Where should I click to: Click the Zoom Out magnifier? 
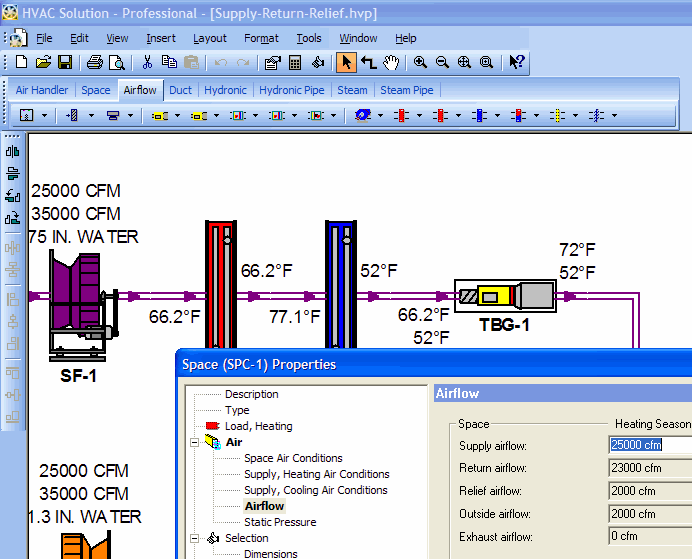[x=442, y=62]
